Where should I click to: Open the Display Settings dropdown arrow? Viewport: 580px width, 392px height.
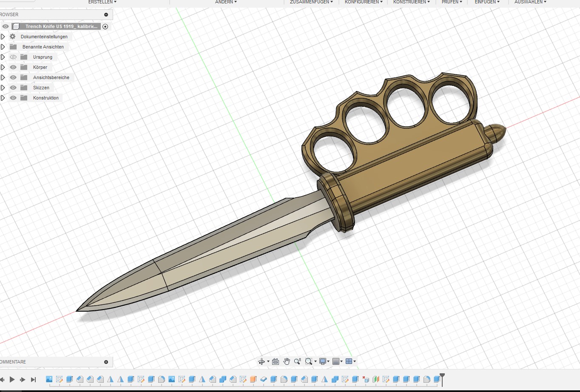pyautogui.click(x=328, y=361)
